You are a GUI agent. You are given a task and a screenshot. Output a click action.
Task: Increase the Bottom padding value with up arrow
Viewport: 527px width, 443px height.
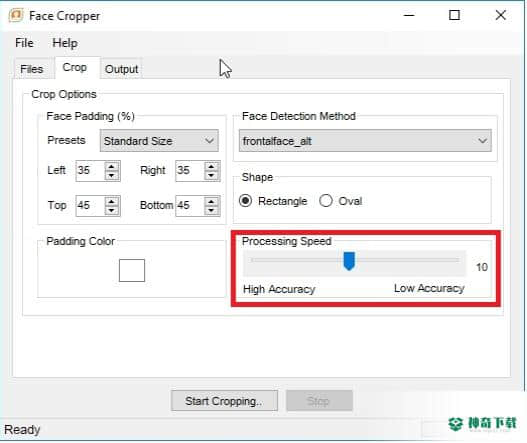pos(211,202)
